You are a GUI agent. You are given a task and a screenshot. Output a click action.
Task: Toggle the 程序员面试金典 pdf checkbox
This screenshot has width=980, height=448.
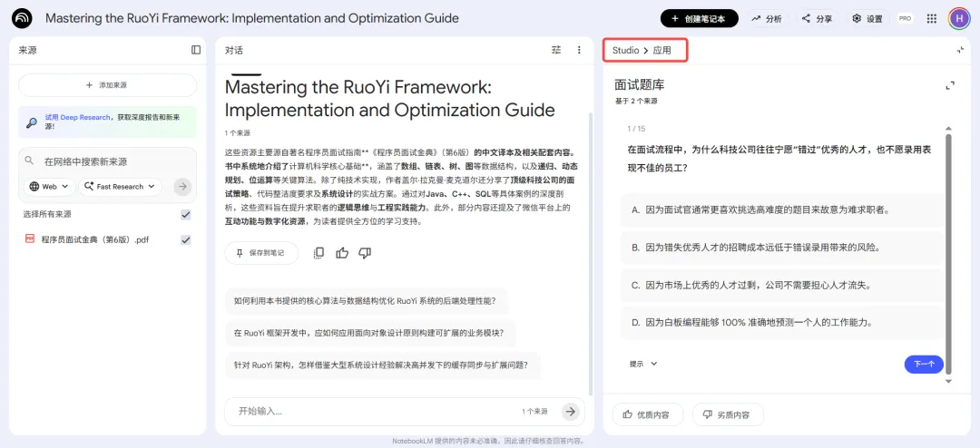coord(186,240)
